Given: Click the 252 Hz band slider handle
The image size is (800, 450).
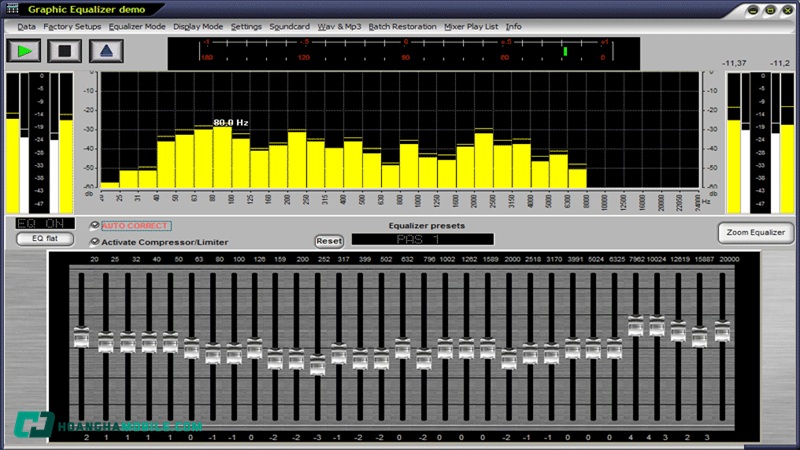Looking at the screenshot, I should coord(317,365).
